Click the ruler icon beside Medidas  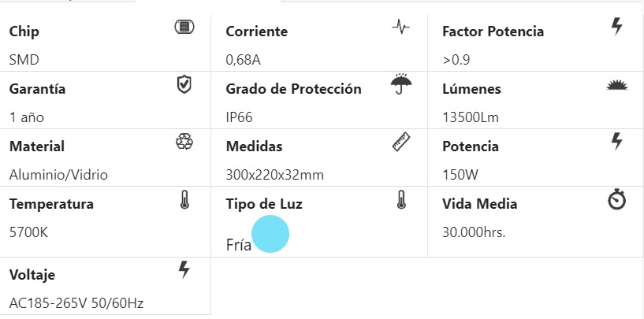point(400,142)
